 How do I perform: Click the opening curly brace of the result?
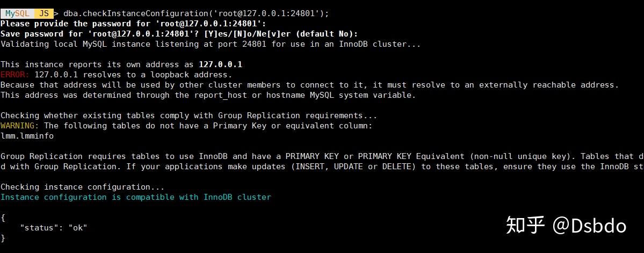[3, 217]
